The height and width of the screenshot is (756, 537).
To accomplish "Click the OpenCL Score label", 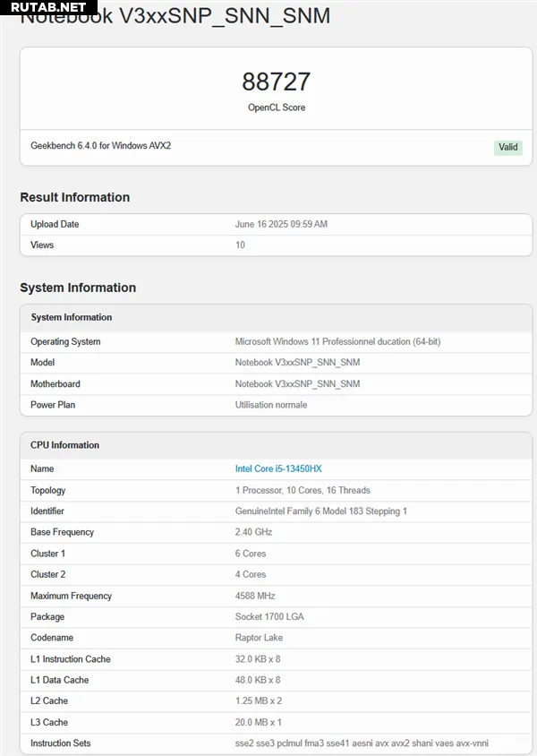I will [x=277, y=107].
